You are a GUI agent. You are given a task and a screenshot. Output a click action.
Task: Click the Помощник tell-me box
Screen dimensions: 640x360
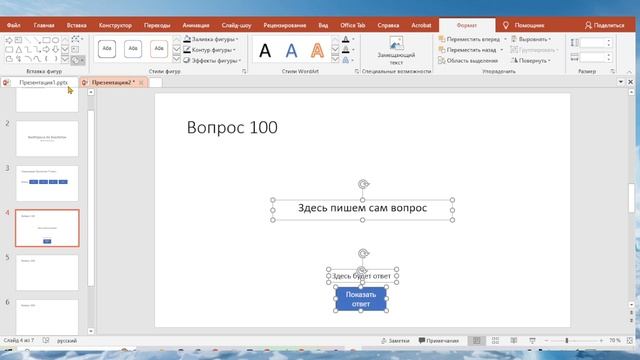point(524,25)
